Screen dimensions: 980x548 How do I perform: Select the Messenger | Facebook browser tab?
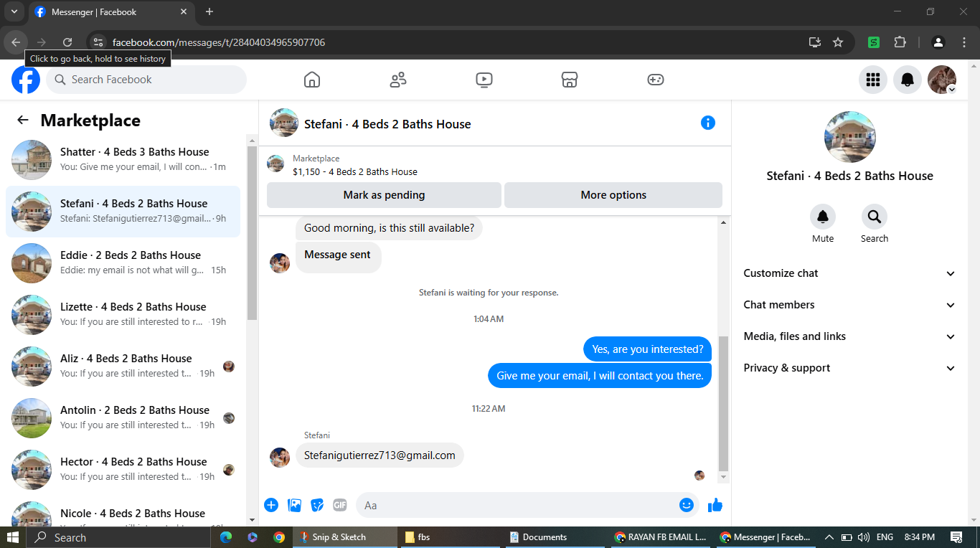pyautogui.click(x=111, y=12)
